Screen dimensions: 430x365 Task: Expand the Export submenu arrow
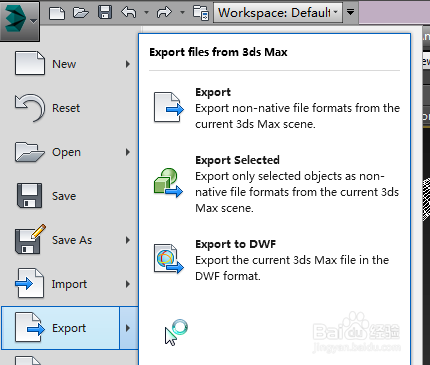click(x=129, y=328)
